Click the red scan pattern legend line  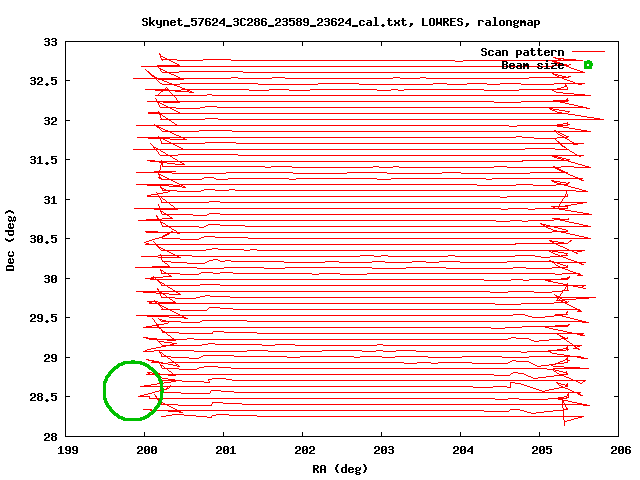click(x=588, y=52)
